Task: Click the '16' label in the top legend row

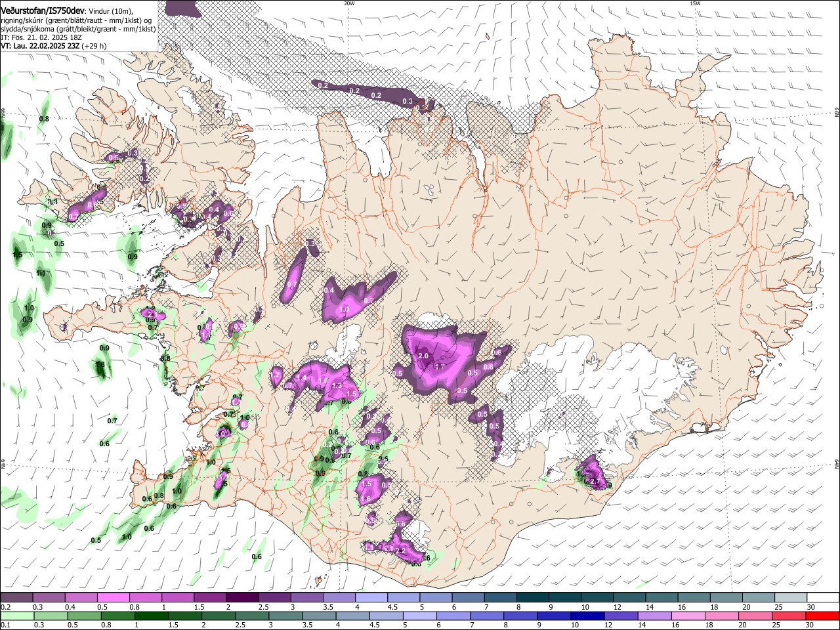Action: (681, 608)
